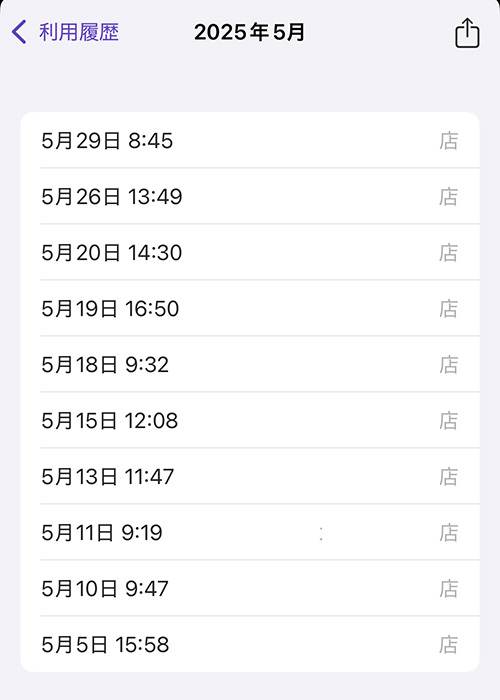Tap the share icon in the header
Screen dimensions: 500x700
pyautogui.click(x=467, y=33)
